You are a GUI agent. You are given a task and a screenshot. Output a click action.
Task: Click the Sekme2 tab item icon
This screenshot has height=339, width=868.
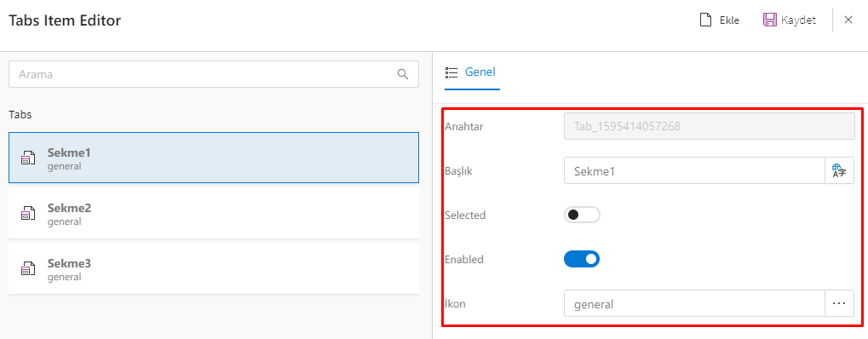coord(27,213)
